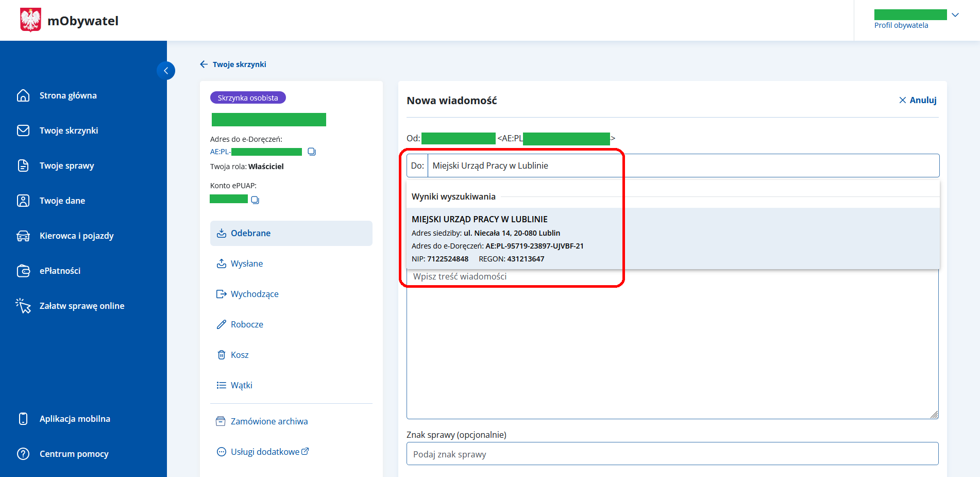Open Usługi dodatkowe external link
980x477 pixels.
(265, 452)
